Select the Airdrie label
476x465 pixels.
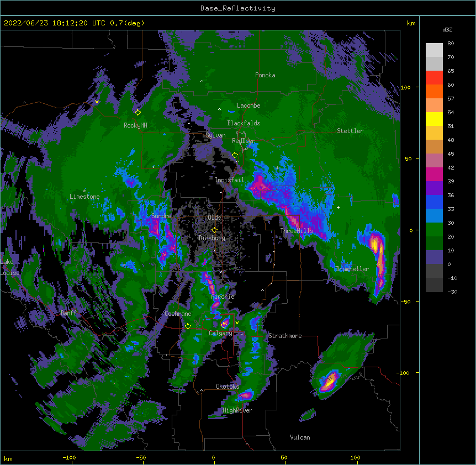tap(223, 297)
